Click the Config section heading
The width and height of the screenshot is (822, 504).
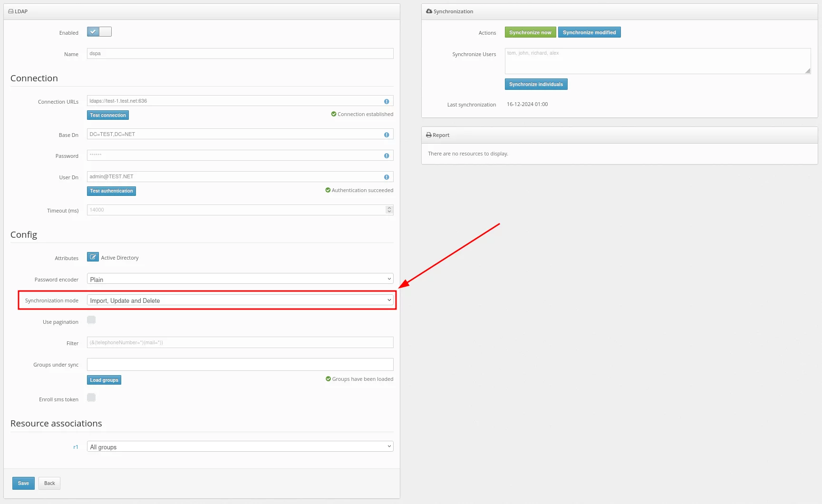click(24, 234)
